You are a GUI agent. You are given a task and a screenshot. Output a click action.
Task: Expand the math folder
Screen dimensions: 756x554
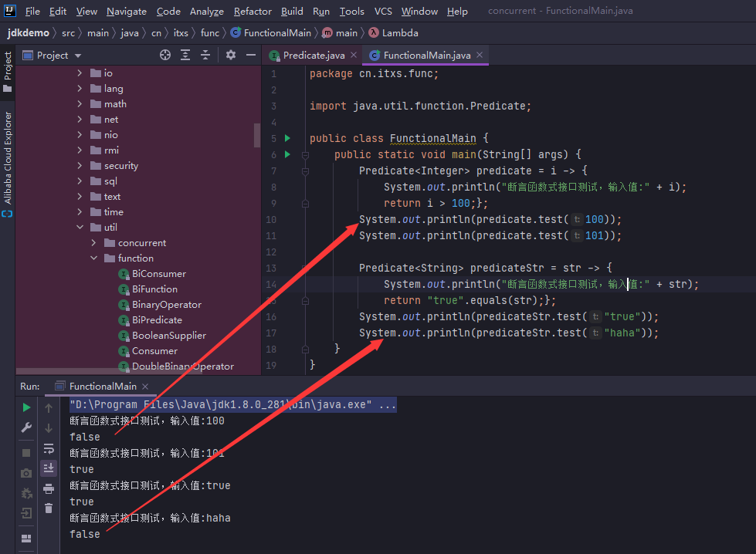80,103
